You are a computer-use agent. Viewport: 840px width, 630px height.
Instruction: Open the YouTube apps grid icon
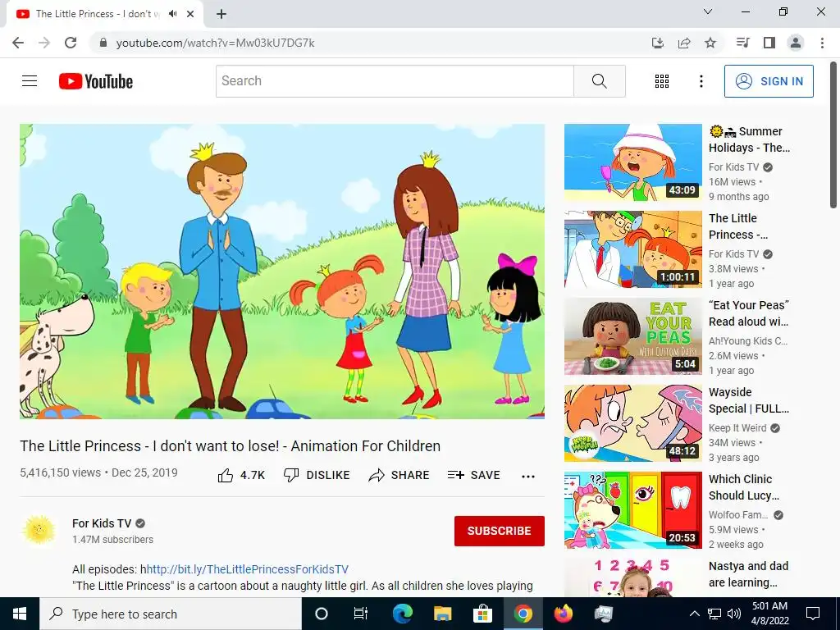tap(662, 81)
